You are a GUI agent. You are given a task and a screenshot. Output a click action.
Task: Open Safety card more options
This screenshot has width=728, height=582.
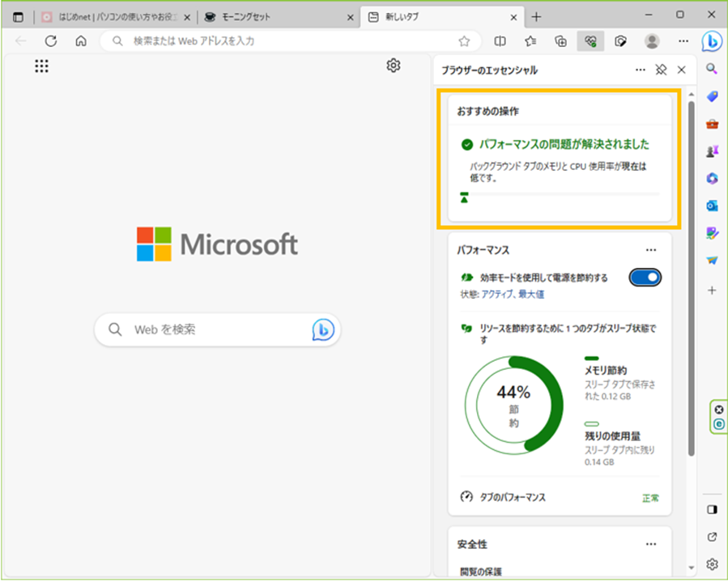click(x=651, y=545)
